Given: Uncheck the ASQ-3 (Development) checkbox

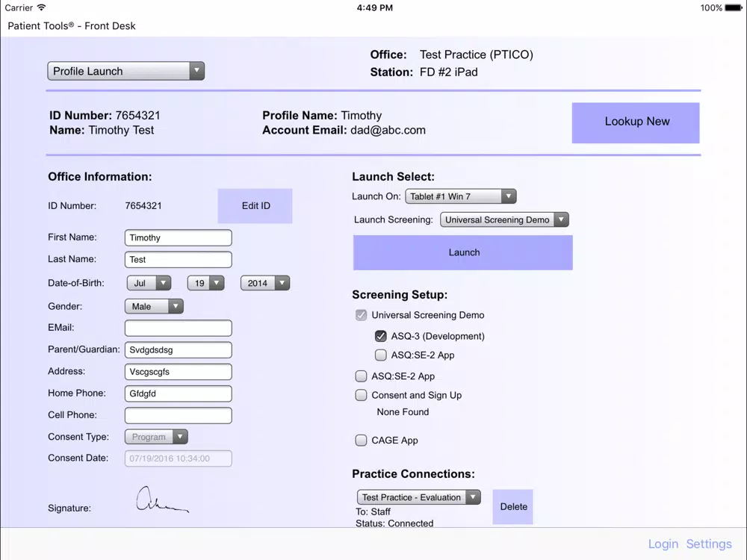Looking at the screenshot, I should (x=381, y=336).
